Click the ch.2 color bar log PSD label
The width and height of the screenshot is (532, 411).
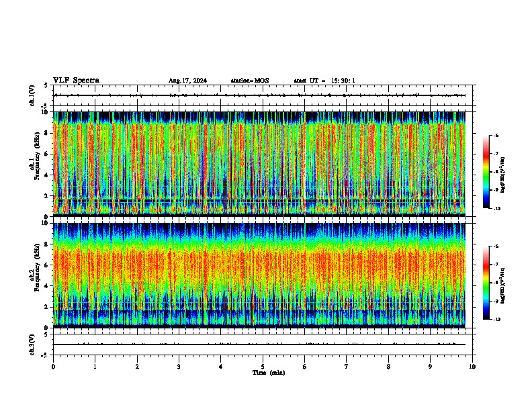pos(503,286)
